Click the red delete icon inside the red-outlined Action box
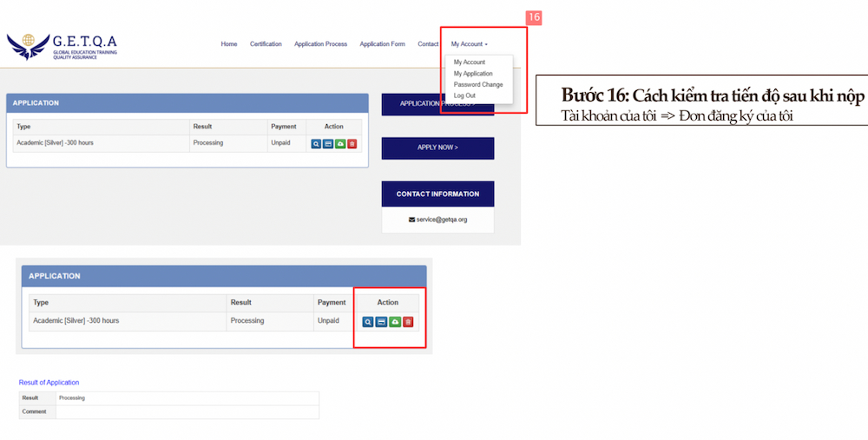868x440 pixels. 408,322
